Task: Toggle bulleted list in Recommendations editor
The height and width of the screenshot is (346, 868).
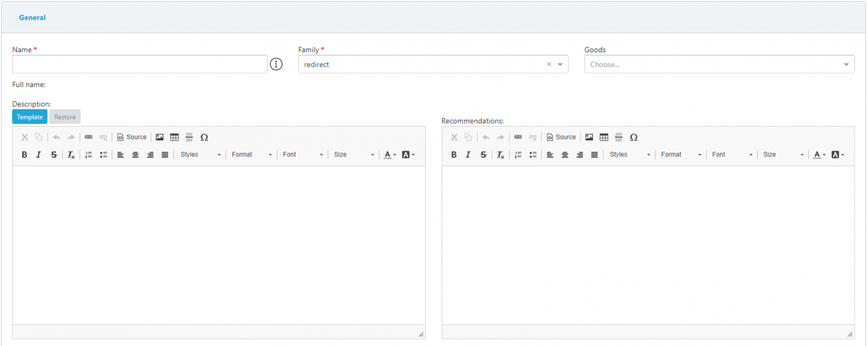Action: (533, 155)
